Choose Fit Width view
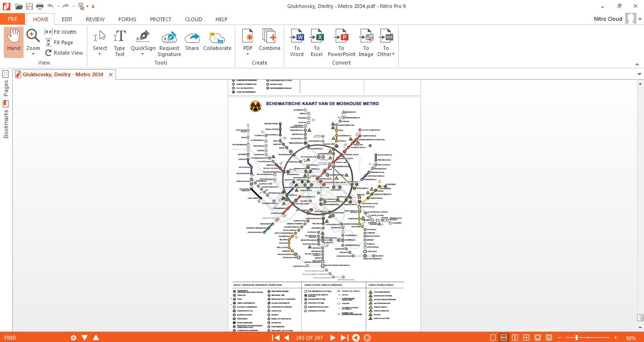644x342 pixels. [x=60, y=32]
